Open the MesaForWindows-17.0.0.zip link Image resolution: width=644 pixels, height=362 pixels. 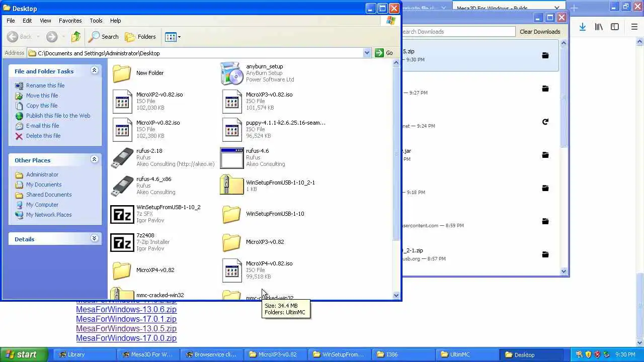(x=126, y=338)
